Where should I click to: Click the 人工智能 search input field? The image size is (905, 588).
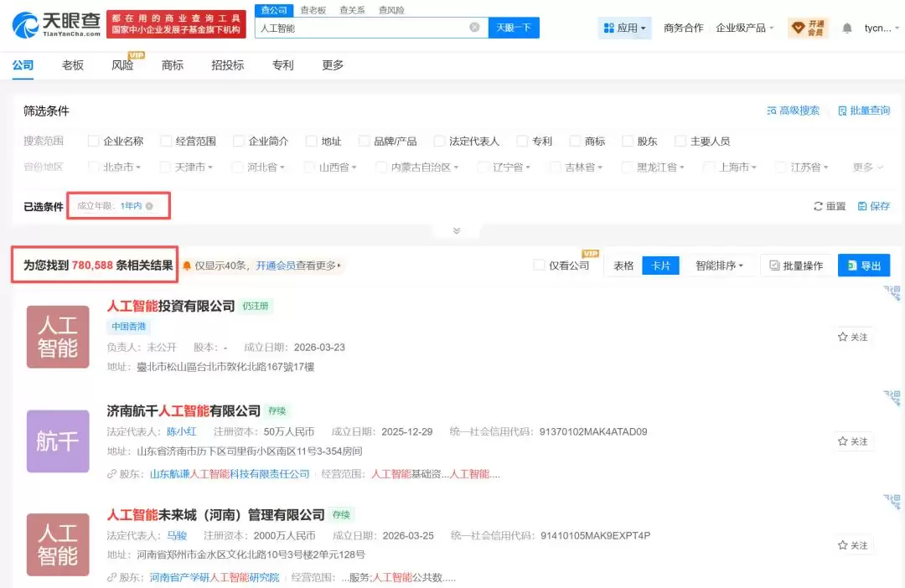[364, 28]
